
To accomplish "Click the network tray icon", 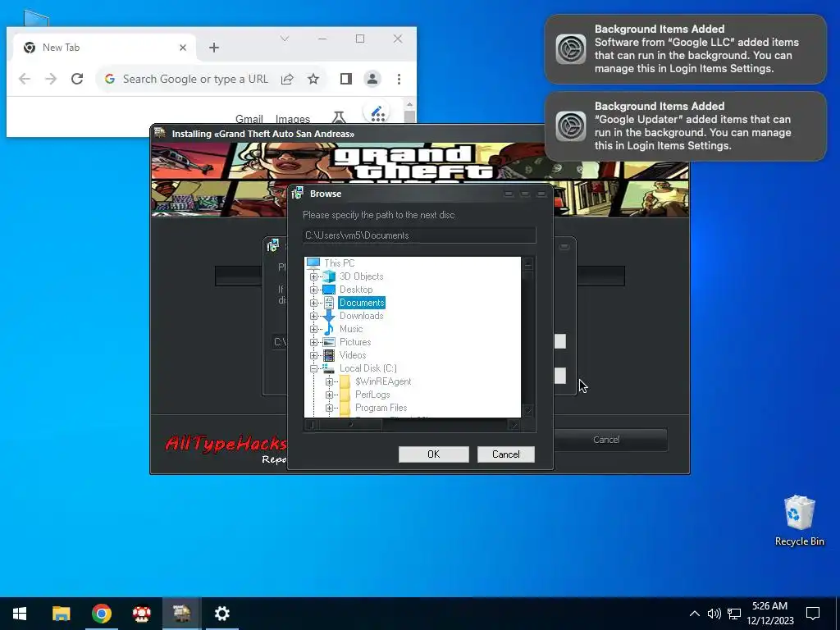I will [734, 614].
